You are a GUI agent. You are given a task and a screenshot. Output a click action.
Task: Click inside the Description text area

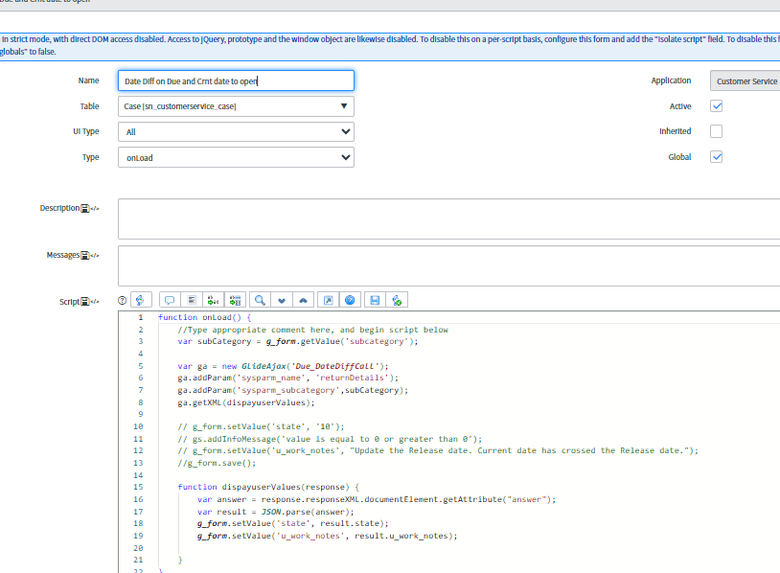[449, 219]
